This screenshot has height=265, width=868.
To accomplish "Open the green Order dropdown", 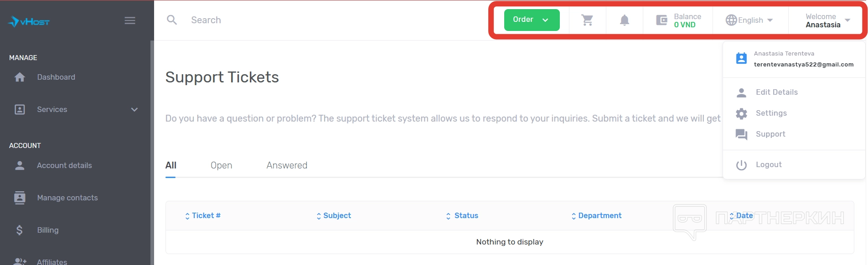I will tap(532, 20).
